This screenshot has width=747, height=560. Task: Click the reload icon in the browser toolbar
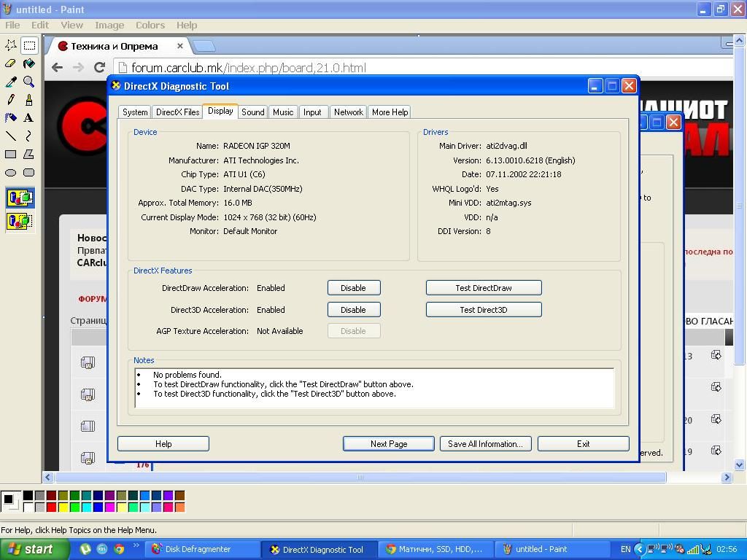[x=99, y=68]
